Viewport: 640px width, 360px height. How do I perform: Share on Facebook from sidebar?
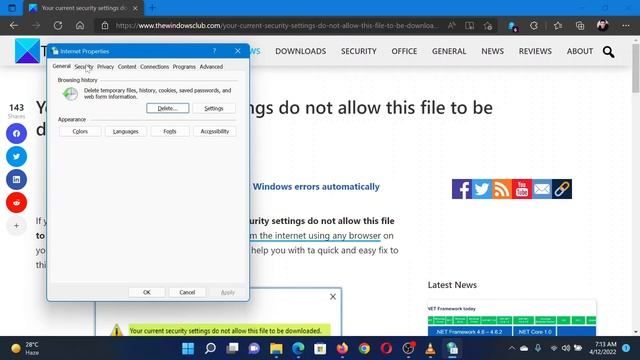[x=16, y=133]
